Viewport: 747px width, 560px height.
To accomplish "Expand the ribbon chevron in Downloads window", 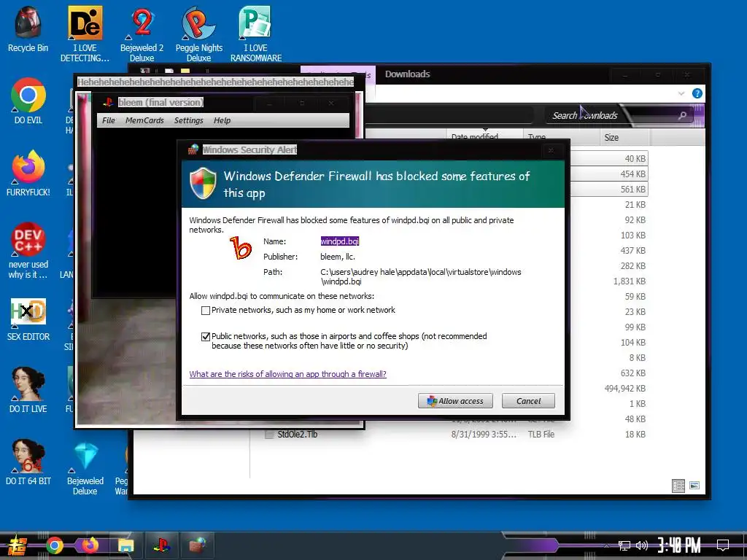I will (x=681, y=93).
